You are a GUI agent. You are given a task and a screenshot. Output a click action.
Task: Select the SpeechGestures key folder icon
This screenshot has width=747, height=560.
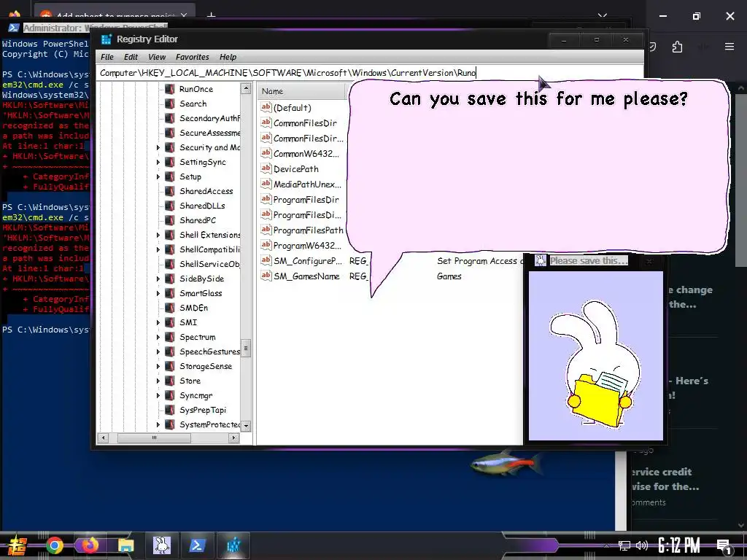169,352
